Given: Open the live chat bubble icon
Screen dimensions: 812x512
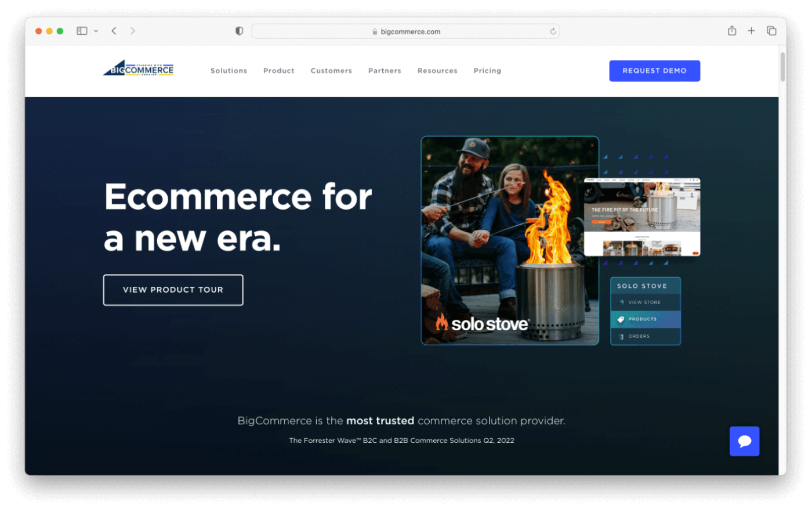Looking at the screenshot, I should click(744, 441).
